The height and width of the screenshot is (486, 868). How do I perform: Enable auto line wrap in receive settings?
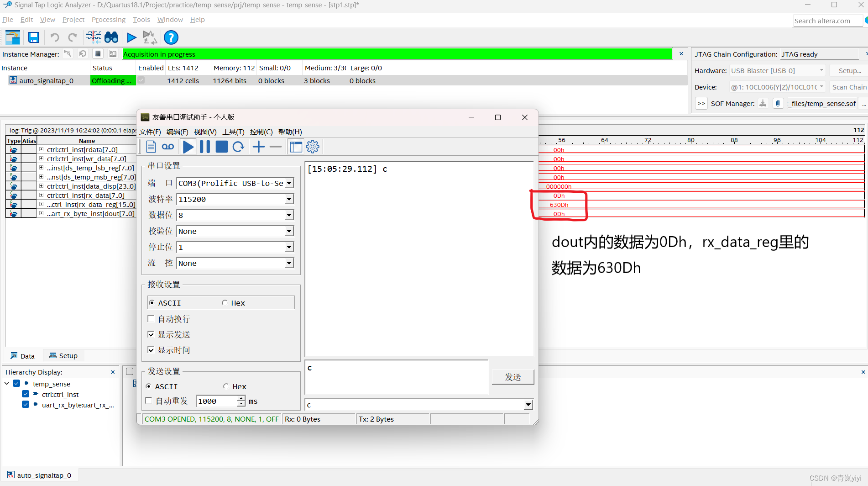point(151,318)
